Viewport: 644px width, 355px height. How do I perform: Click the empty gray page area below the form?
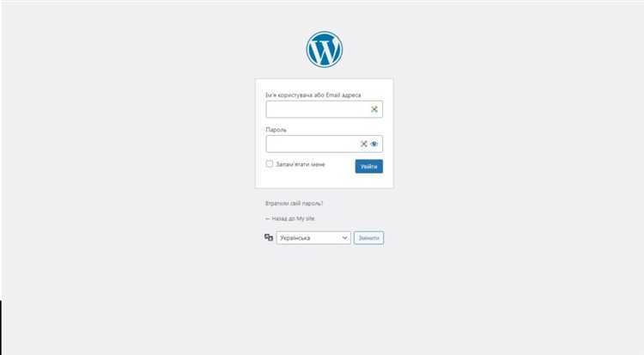click(324, 300)
